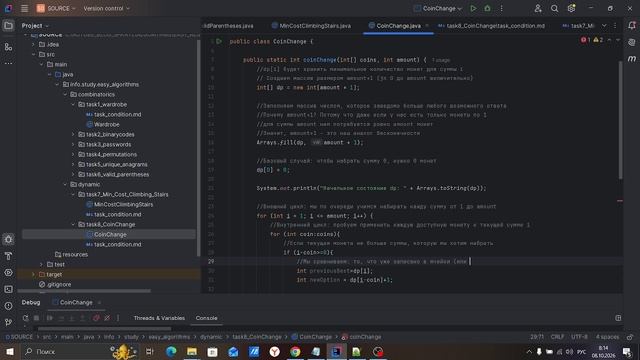Viewport: 640px width, 360px height.
Task: Open Windows Start menu
Action: 9,351
